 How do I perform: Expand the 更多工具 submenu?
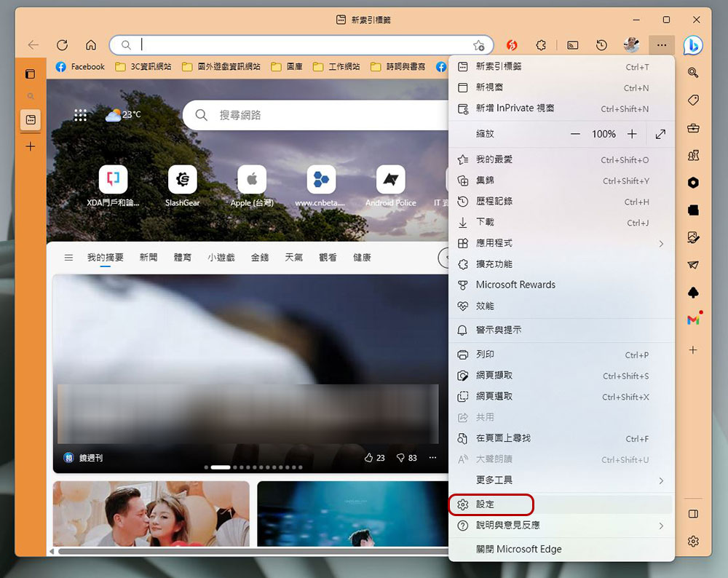(x=661, y=480)
